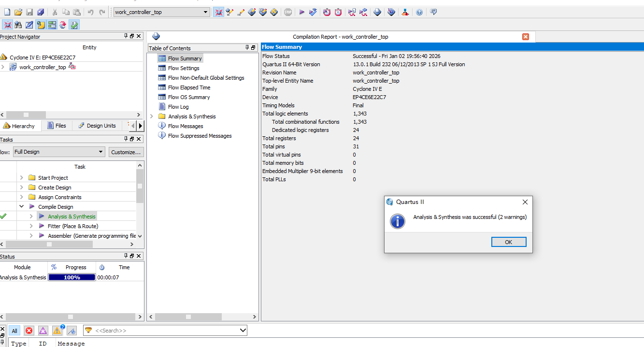Toggle the red Error messages filter
The width and height of the screenshot is (644, 347).
pyautogui.click(x=29, y=331)
